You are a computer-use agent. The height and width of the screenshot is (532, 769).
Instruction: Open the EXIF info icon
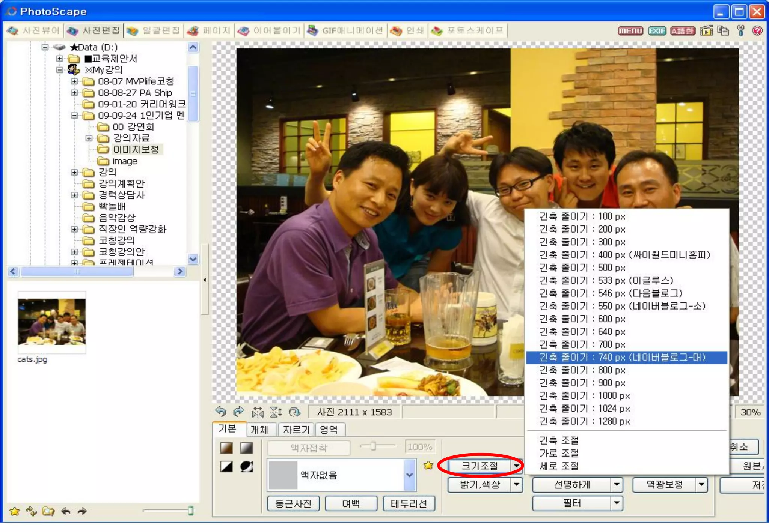click(x=657, y=31)
